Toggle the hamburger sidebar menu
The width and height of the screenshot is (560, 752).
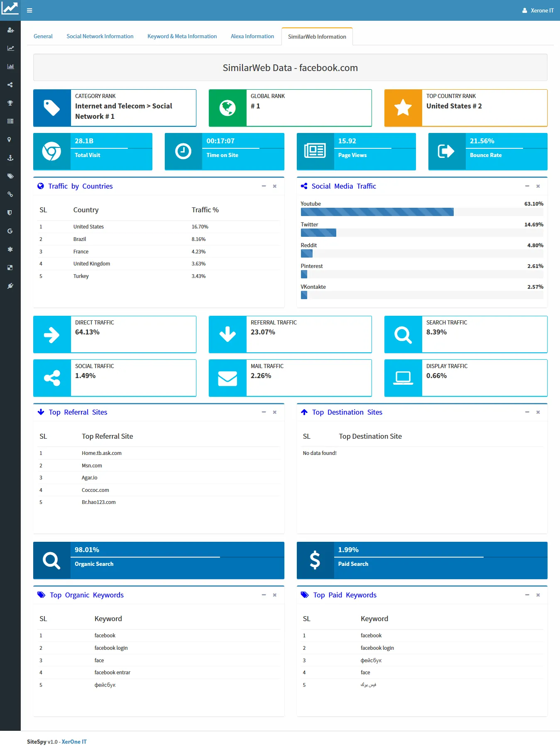pos(29,10)
